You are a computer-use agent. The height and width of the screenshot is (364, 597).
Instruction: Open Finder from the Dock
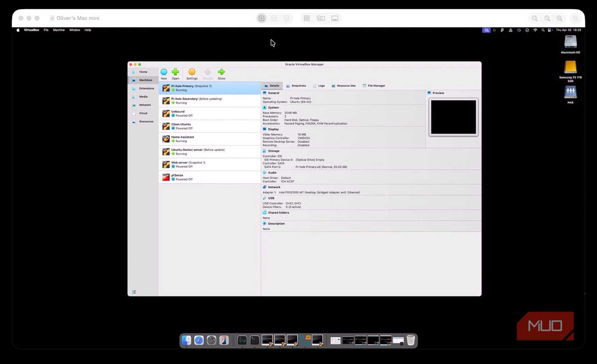[186, 340]
